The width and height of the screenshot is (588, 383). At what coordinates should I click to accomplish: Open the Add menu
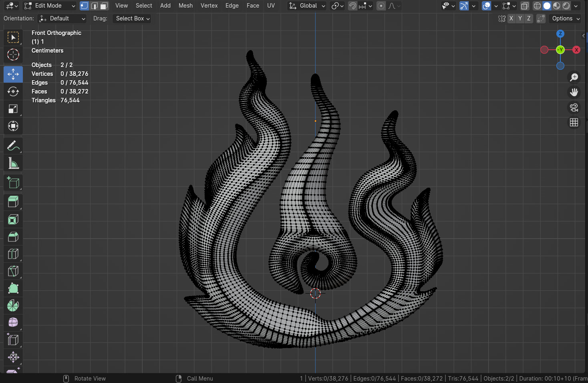165,6
